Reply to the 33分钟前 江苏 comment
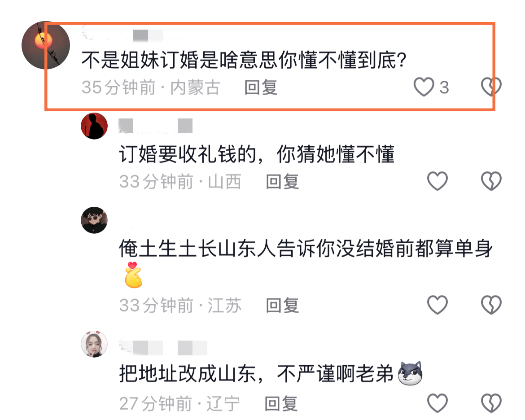The image size is (525, 420). point(282,306)
